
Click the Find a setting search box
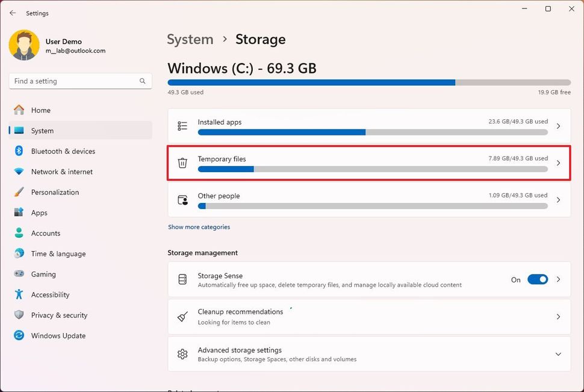click(80, 81)
